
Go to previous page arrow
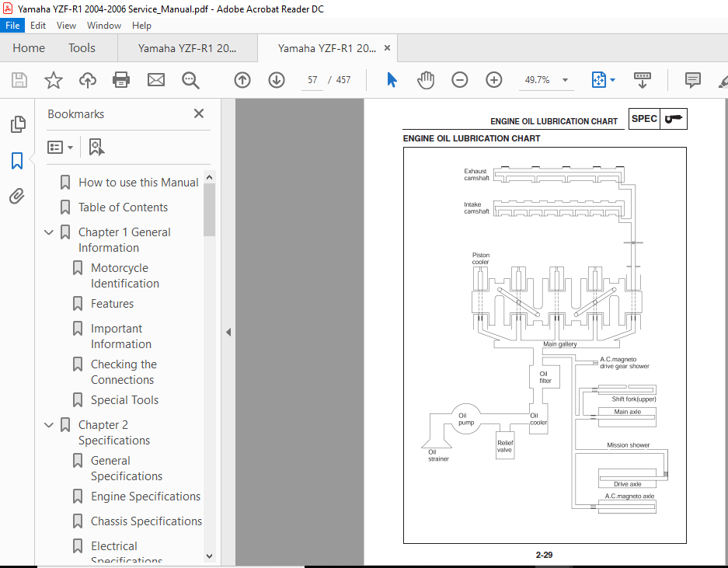coord(242,80)
